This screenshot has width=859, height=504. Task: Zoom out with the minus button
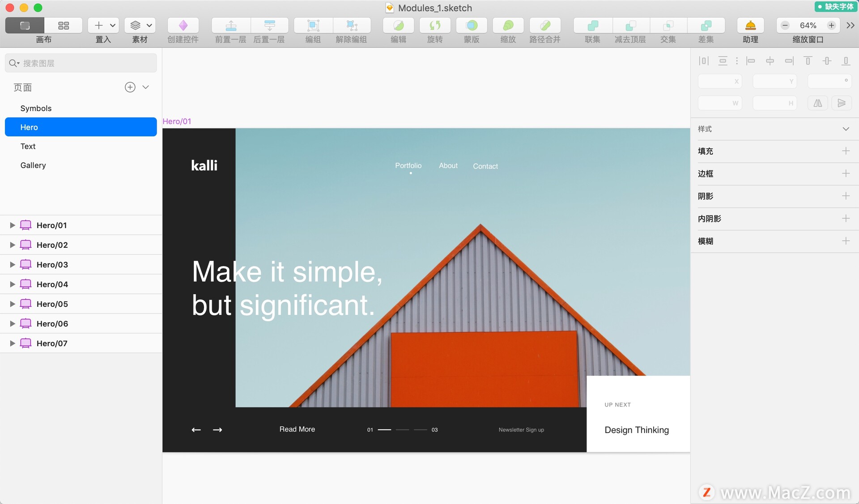tap(785, 25)
